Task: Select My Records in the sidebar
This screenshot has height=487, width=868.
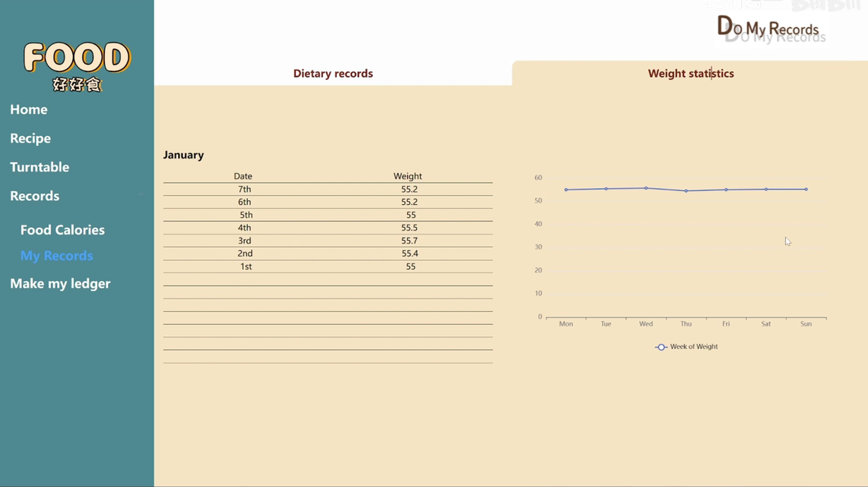Action: [56, 255]
